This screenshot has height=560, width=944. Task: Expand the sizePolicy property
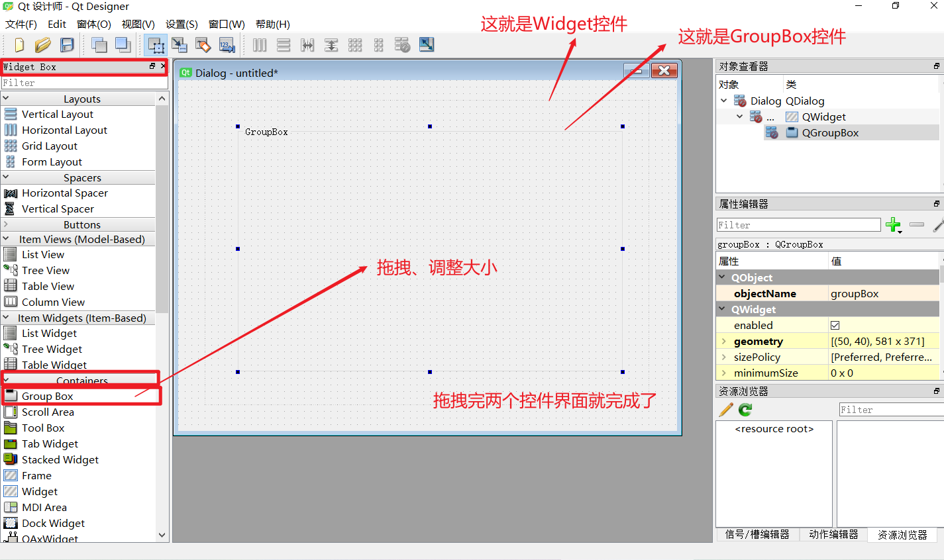pyautogui.click(x=723, y=357)
